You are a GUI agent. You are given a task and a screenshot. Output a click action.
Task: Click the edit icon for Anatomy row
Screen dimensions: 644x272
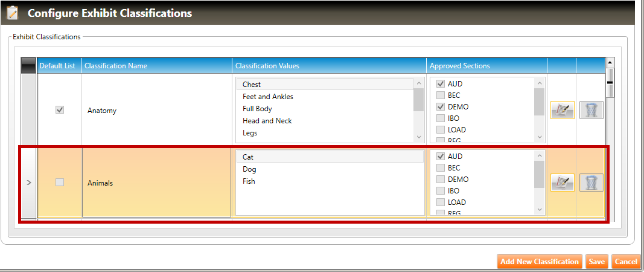coord(562,110)
